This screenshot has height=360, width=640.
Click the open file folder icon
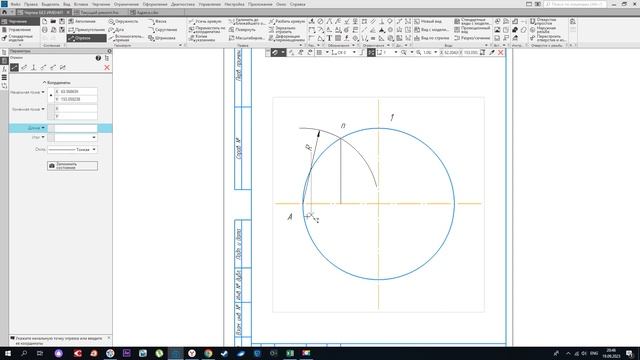pos(53,21)
